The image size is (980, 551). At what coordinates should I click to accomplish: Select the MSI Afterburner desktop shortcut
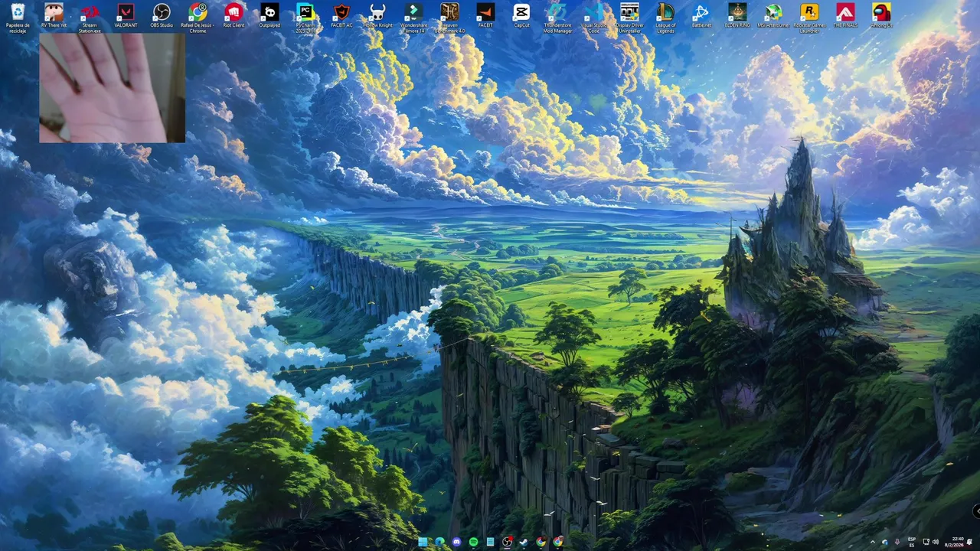click(773, 15)
